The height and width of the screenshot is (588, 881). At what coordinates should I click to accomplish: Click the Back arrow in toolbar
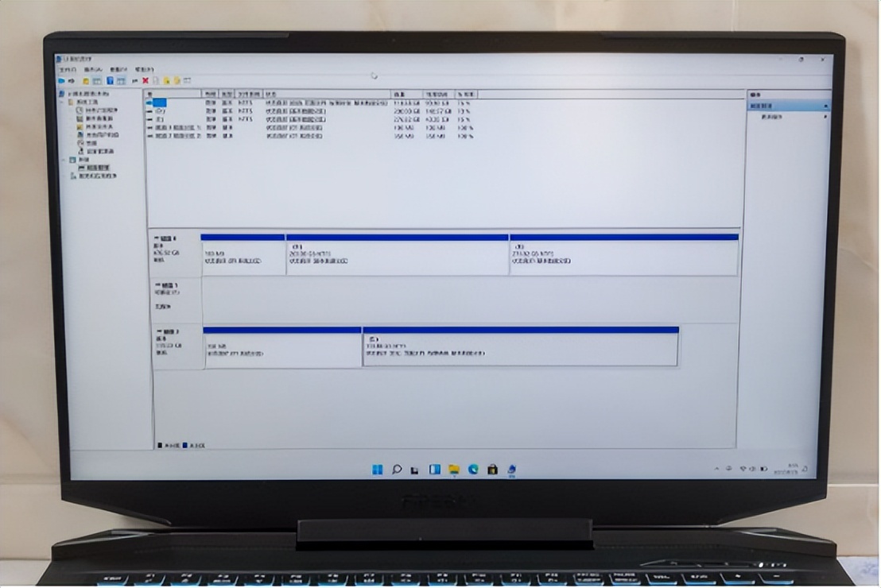click(x=62, y=81)
